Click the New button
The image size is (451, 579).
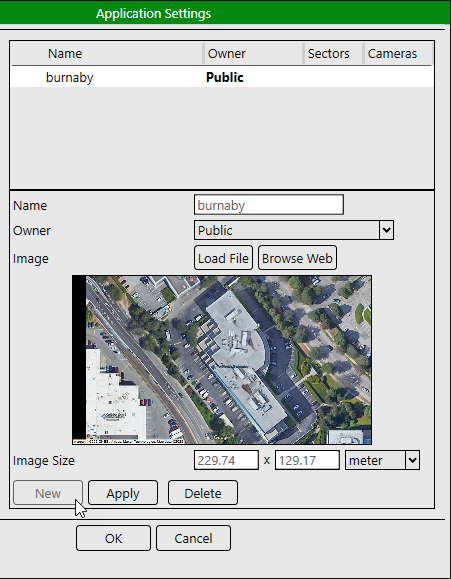pos(48,493)
